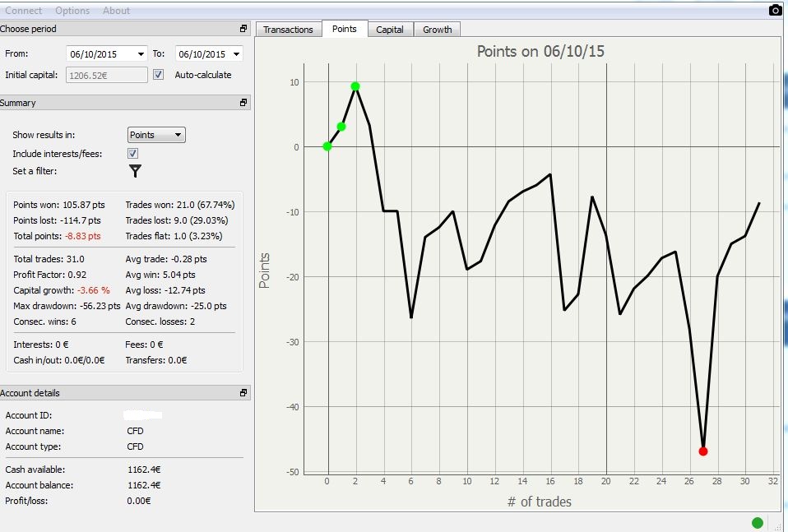Image resolution: width=788 pixels, height=532 pixels.
Task: Click 'Total trades: 31.0' text
Action: (49, 259)
